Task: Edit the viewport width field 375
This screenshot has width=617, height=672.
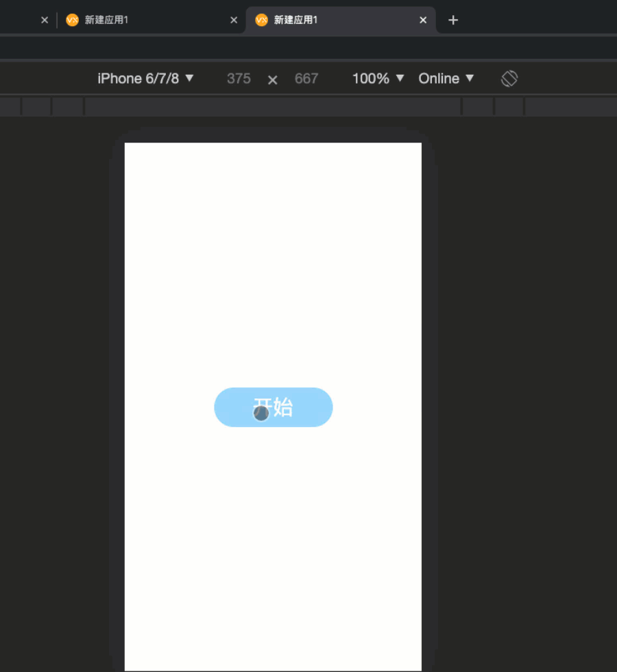Action: point(239,78)
